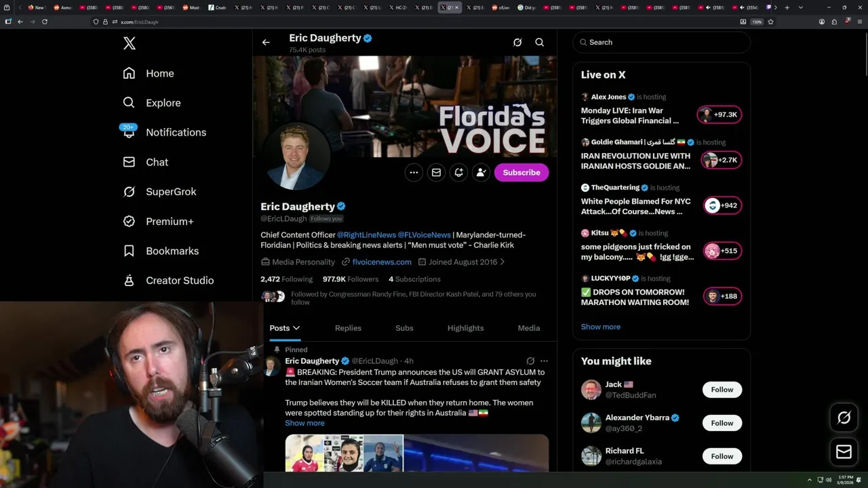Click the purple Subscribe button

click(521, 172)
